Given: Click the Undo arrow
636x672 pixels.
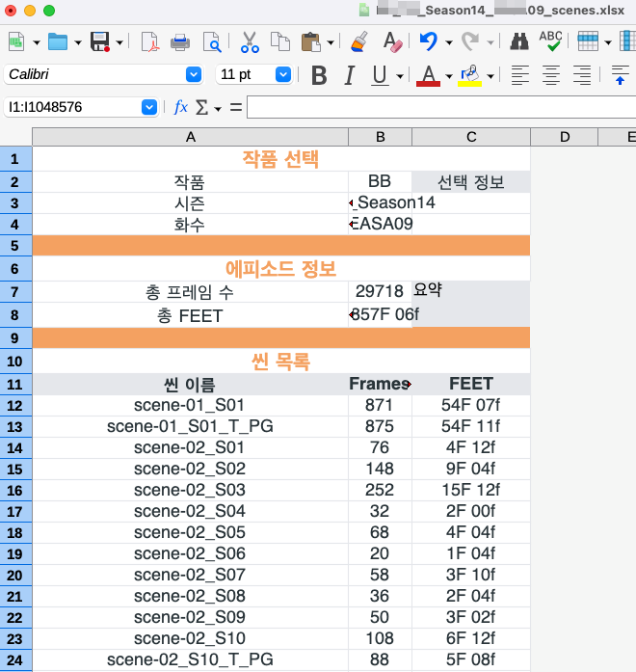Looking at the screenshot, I should click(x=428, y=42).
